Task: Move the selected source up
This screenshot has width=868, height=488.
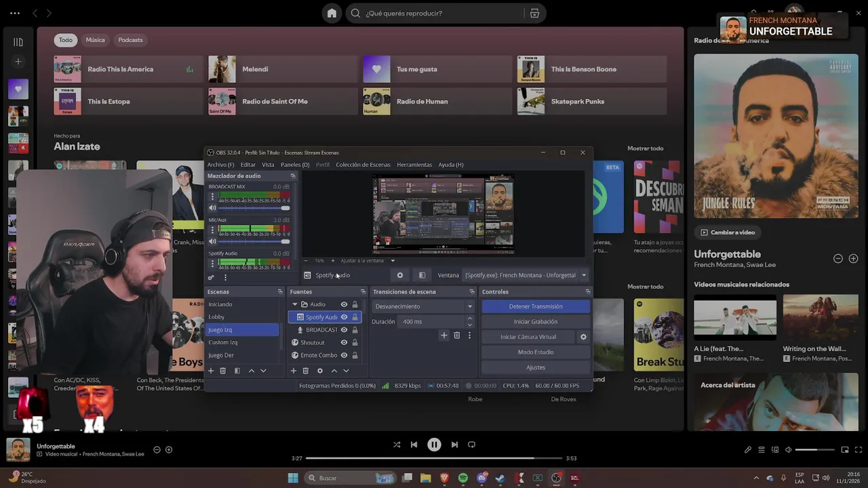Action: coord(334,371)
